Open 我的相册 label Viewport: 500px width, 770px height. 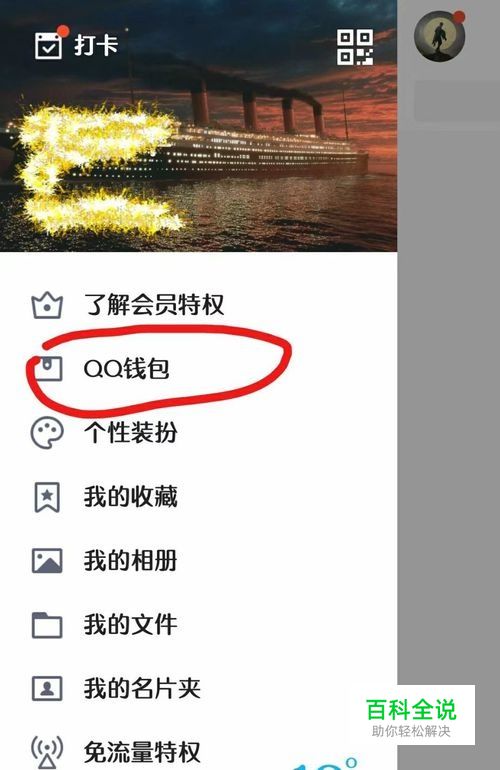click(131, 561)
